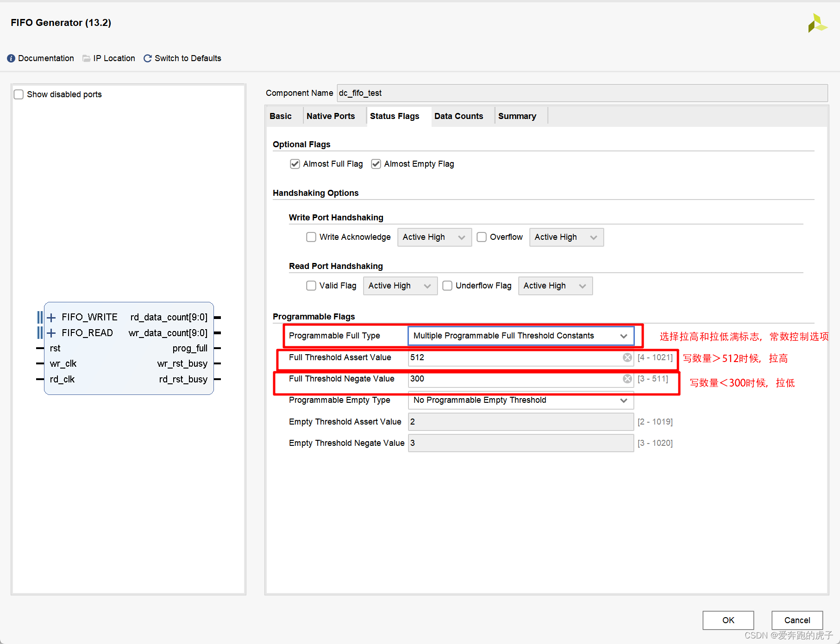
Task: Open Write Acknowledge Active High dropdown
Action: [434, 237]
